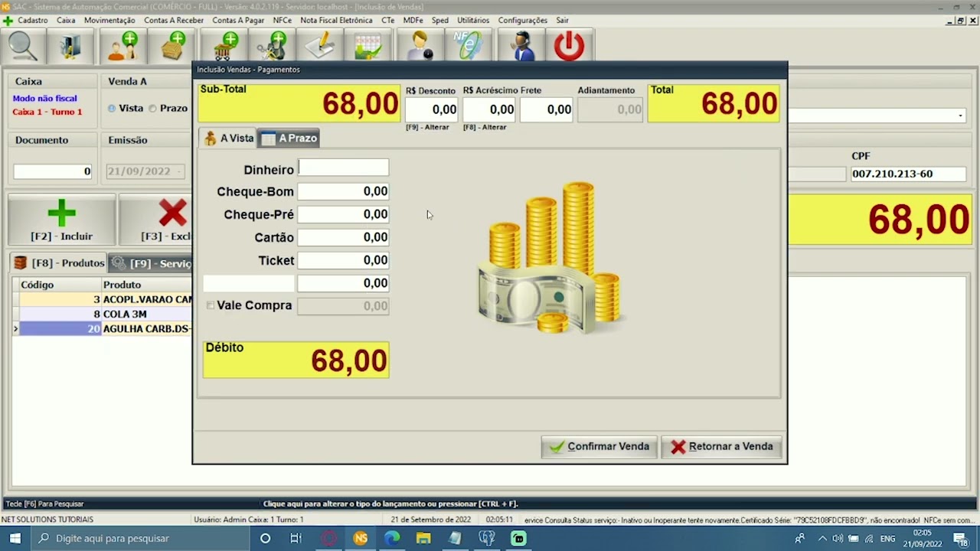Click the R$ Desconto field

pyautogui.click(x=432, y=109)
